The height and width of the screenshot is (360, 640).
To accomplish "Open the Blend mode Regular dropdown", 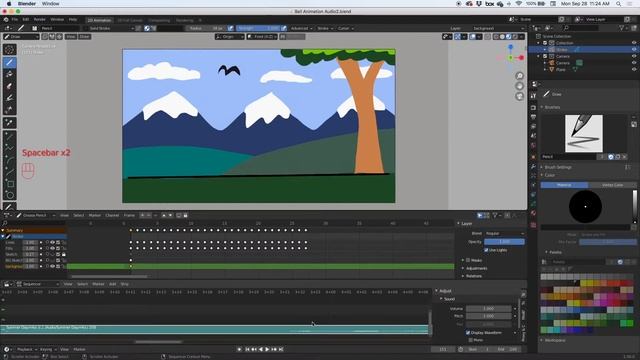I will click(x=504, y=233).
